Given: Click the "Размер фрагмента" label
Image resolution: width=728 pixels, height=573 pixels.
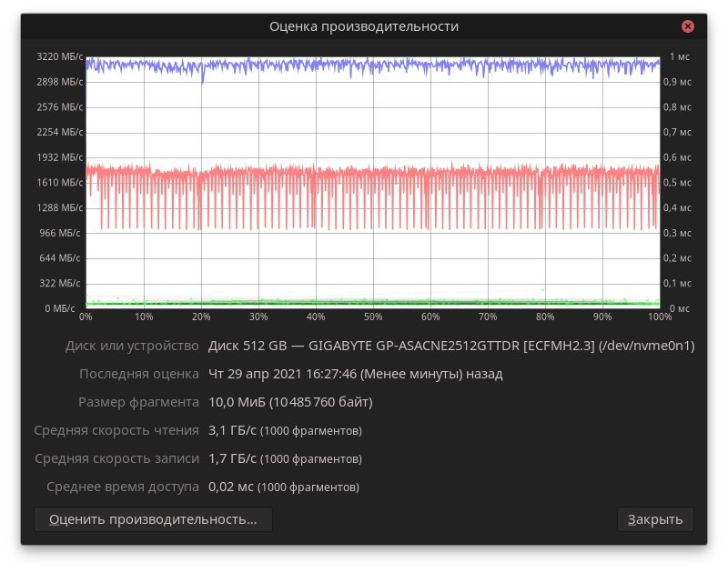Looking at the screenshot, I should click(x=138, y=402).
